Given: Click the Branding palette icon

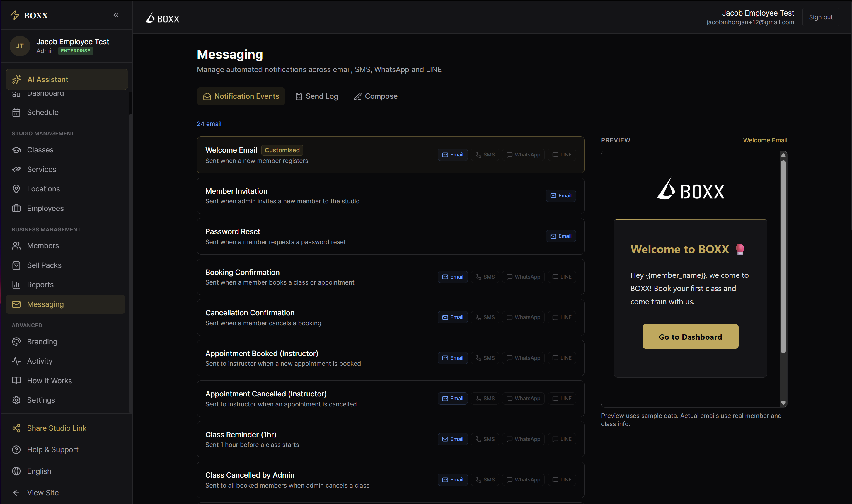Looking at the screenshot, I should pos(16,342).
